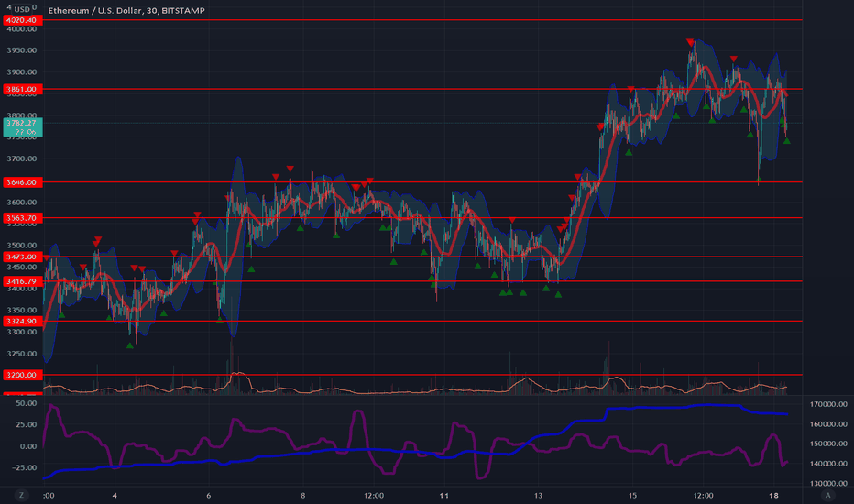Toggle the A auto-scale button
The width and height of the screenshot is (854, 504).
coord(827,495)
